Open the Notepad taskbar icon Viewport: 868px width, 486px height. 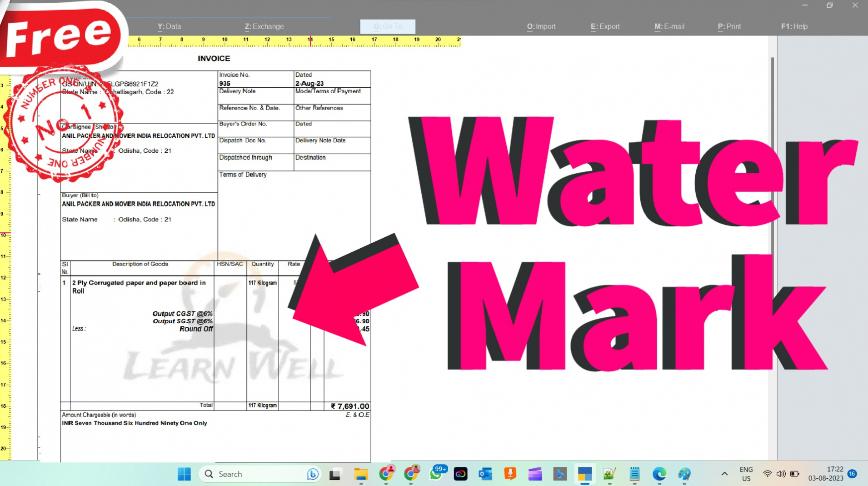634,474
